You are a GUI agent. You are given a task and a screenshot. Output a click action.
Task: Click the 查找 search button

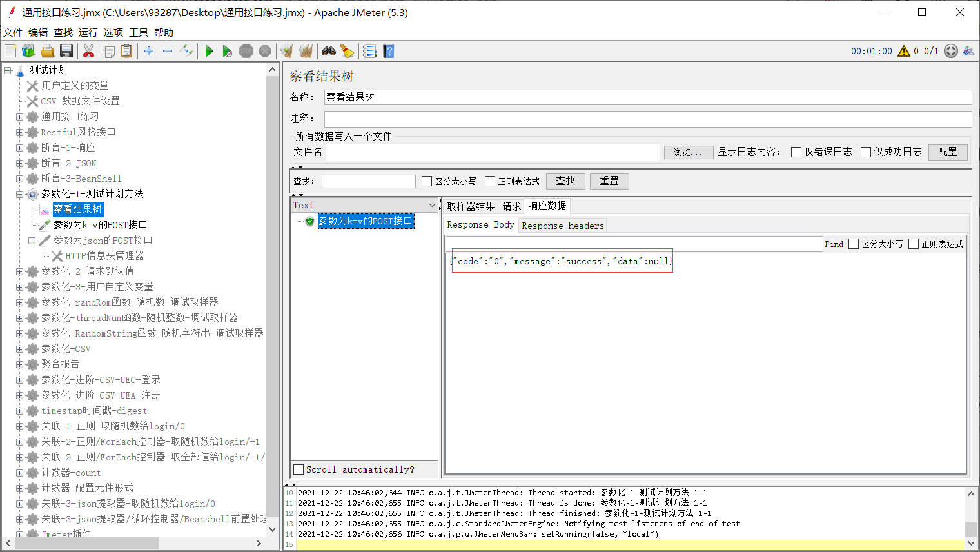point(565,181)
